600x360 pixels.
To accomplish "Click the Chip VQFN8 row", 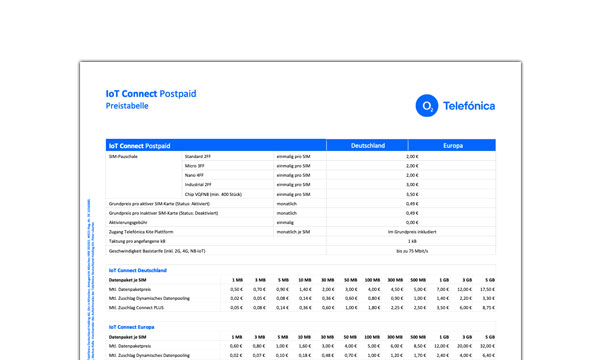I will (x=301, y=194).
